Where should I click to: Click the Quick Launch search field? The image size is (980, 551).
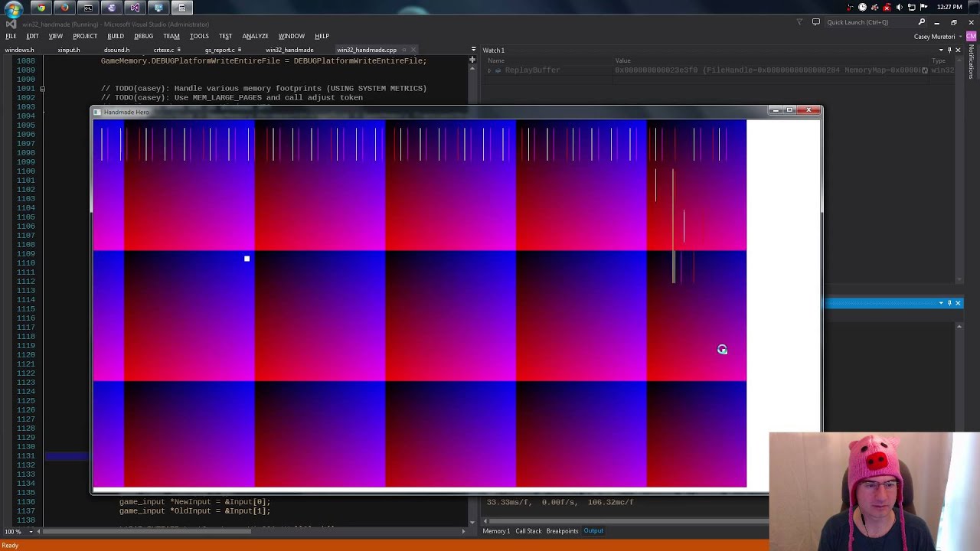871,22
